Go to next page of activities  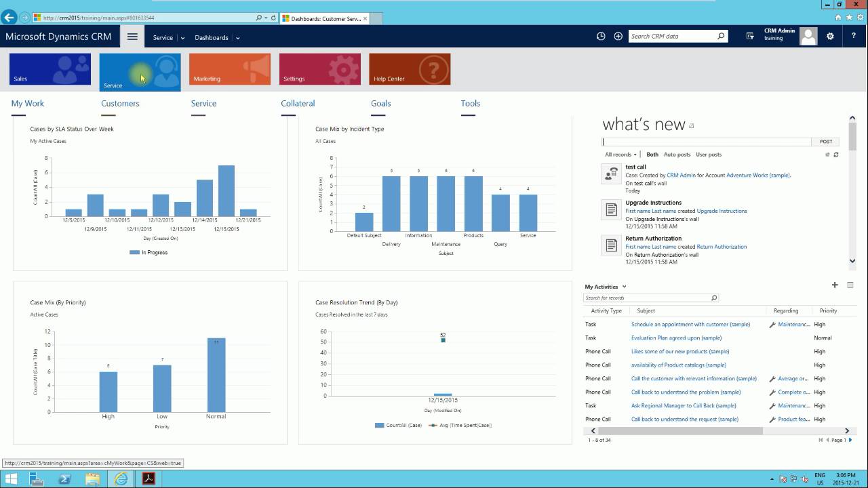pos(850,440)
